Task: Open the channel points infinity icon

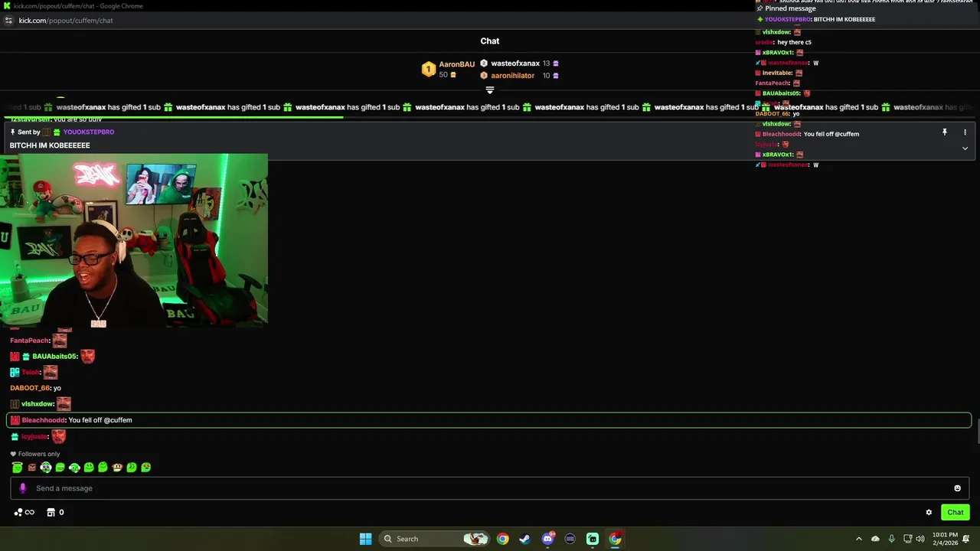Action: (x=24, y=513)
